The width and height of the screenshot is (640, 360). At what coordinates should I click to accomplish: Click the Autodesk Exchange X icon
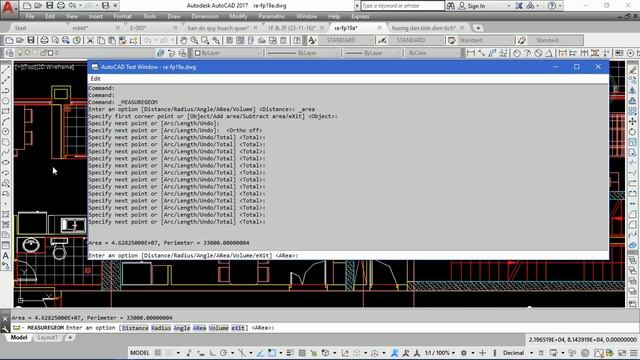coord(519,6)
